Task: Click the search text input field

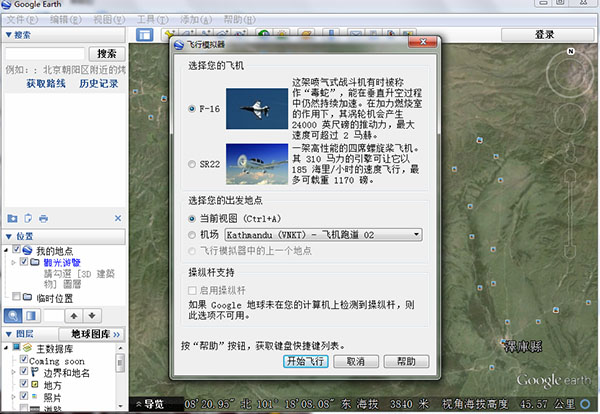Action: [45, 53]
